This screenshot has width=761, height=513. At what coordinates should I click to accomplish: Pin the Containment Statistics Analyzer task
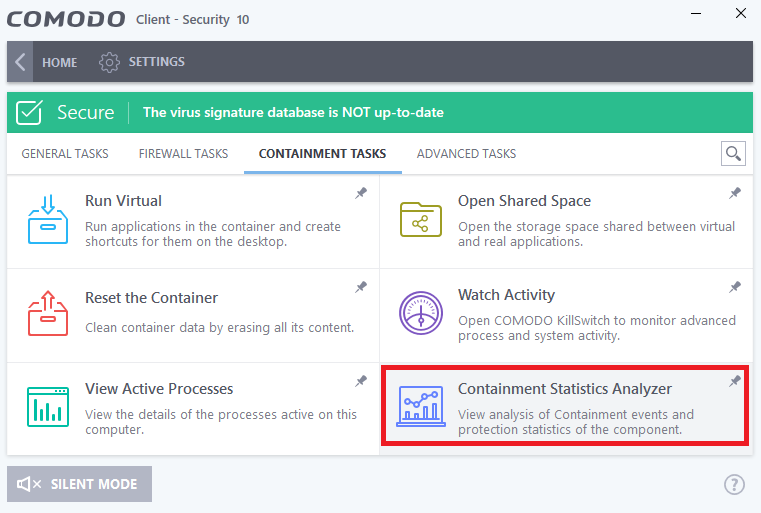coord(735,381)
